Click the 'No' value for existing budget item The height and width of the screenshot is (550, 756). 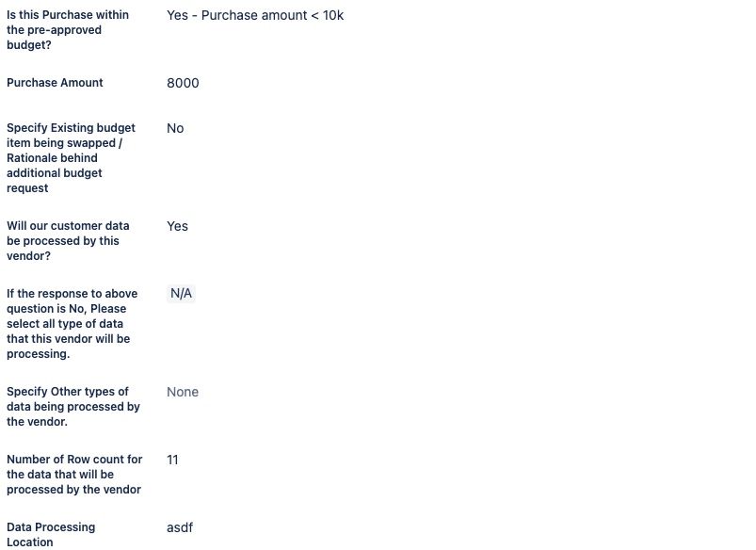coord(175,128)
